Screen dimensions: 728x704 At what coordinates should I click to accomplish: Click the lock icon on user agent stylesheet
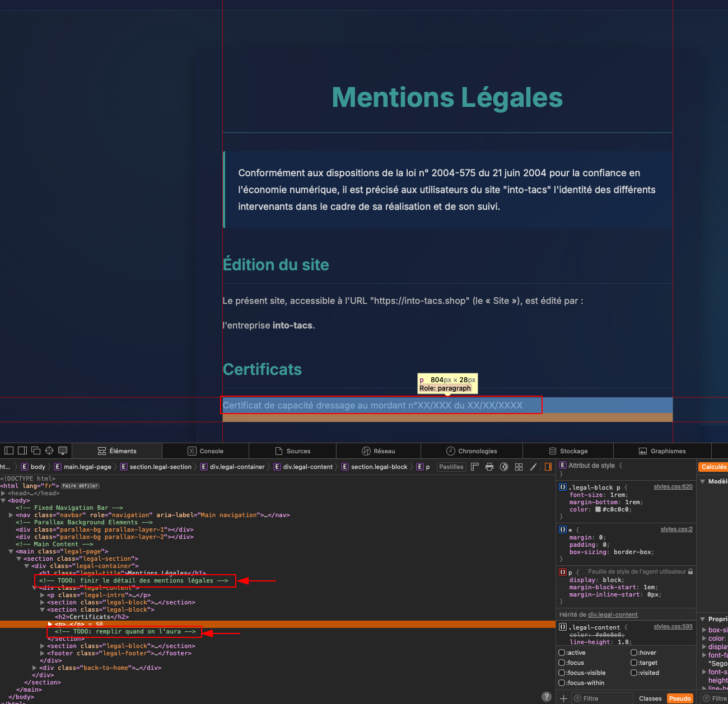tap(690, 571)
